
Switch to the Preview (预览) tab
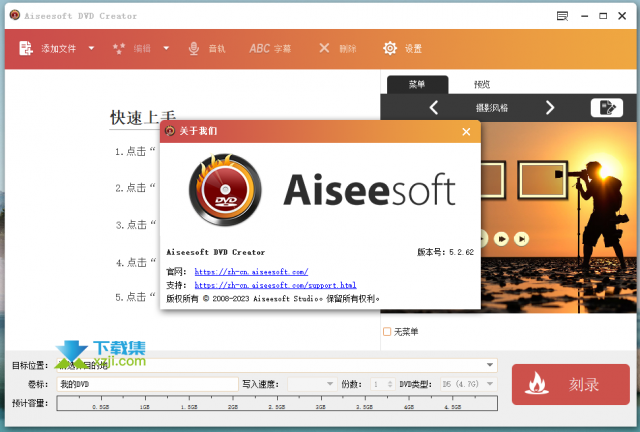[482, 85]
